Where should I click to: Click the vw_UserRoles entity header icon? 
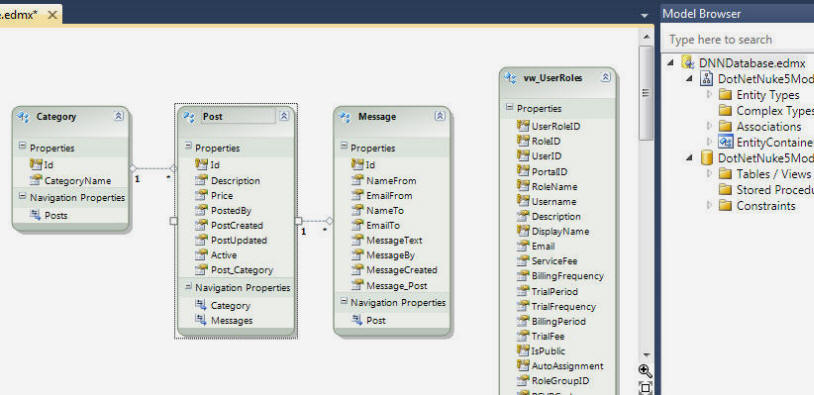click(x=511, y=78)
